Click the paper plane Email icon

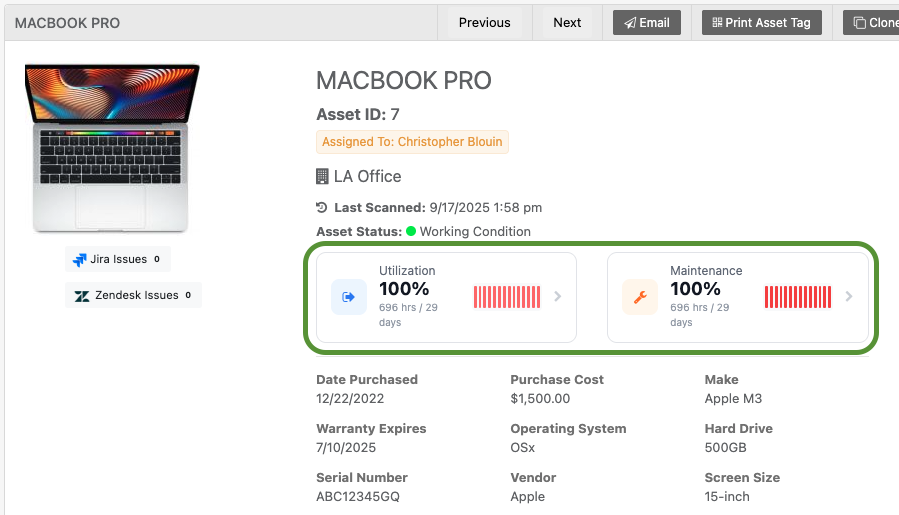[x=630, y=23]
